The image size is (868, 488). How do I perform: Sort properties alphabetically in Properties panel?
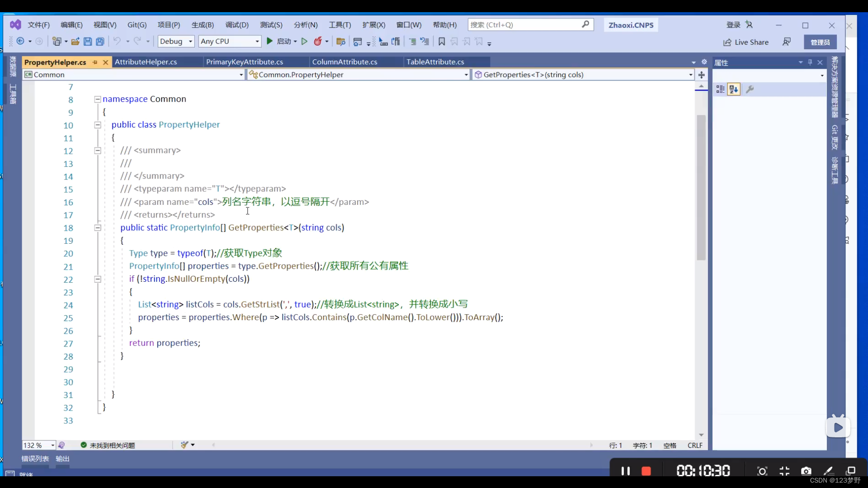[x=734, y=90]
